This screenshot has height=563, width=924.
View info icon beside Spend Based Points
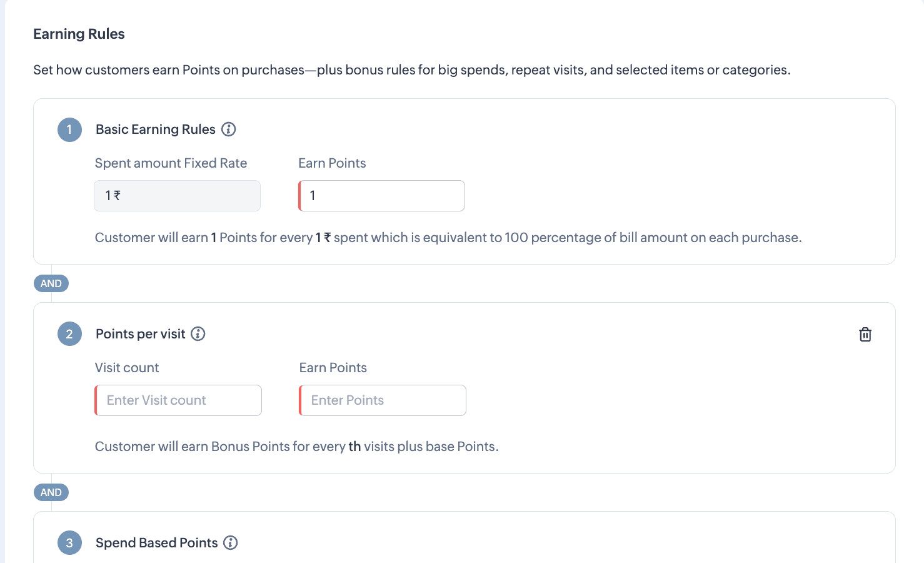tap(231, 543)
